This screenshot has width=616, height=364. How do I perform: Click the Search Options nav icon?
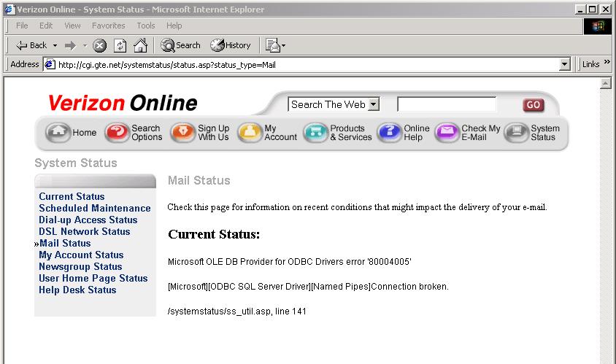(x=117, y=132)
